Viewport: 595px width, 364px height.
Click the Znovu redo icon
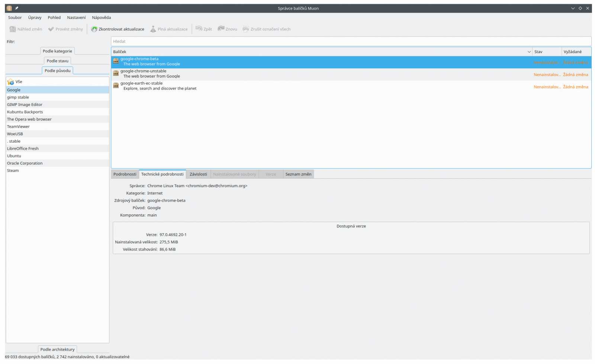click(221, 29)
